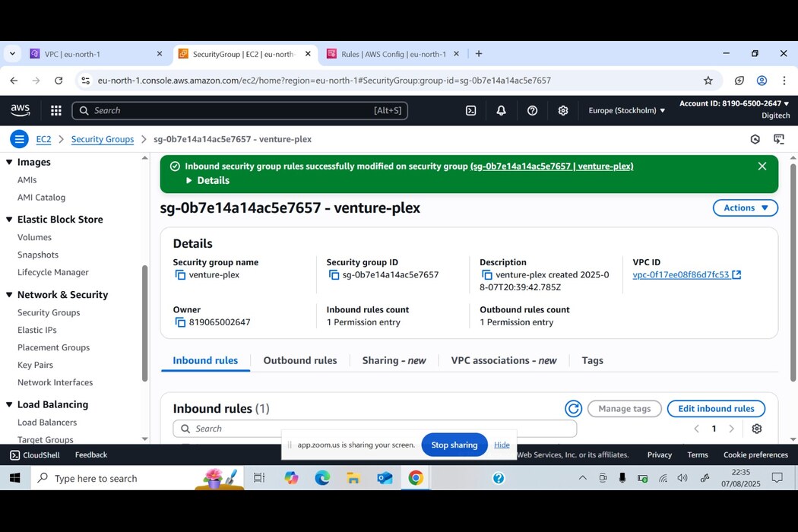
Task: Click the Edit inbound rules button
Action: pos(716,408)
